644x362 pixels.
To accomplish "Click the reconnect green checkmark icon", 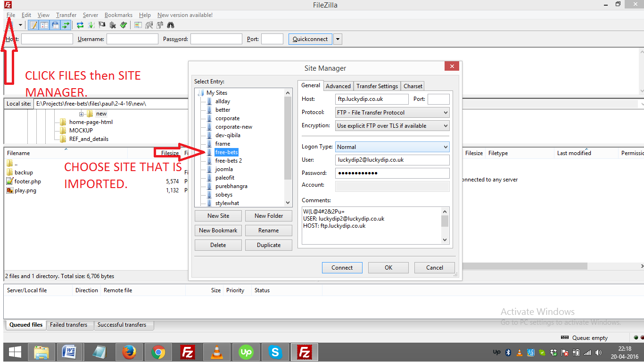I will tap(124, 25).
